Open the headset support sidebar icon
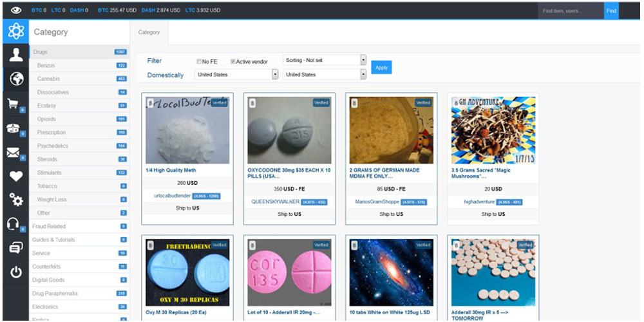644x322 pixels. click(x=14, y=224)
